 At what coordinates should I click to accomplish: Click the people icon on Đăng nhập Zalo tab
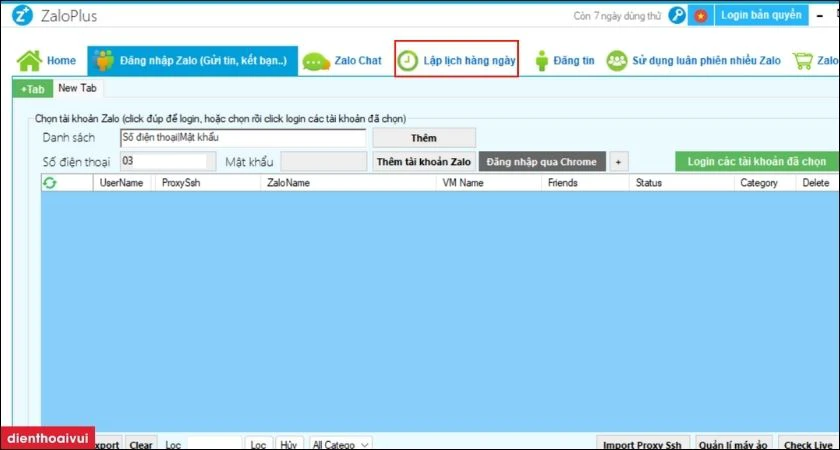coord(104,61)
